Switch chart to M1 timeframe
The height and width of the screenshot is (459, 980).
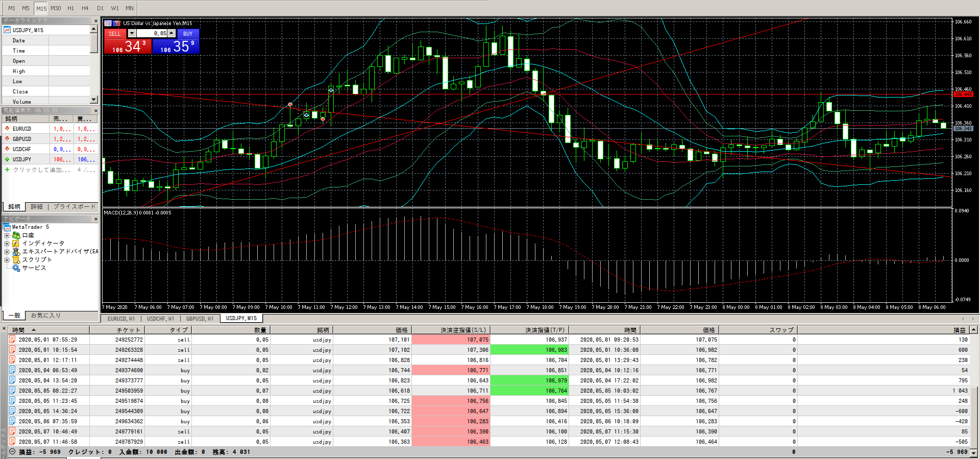[12, 8]
